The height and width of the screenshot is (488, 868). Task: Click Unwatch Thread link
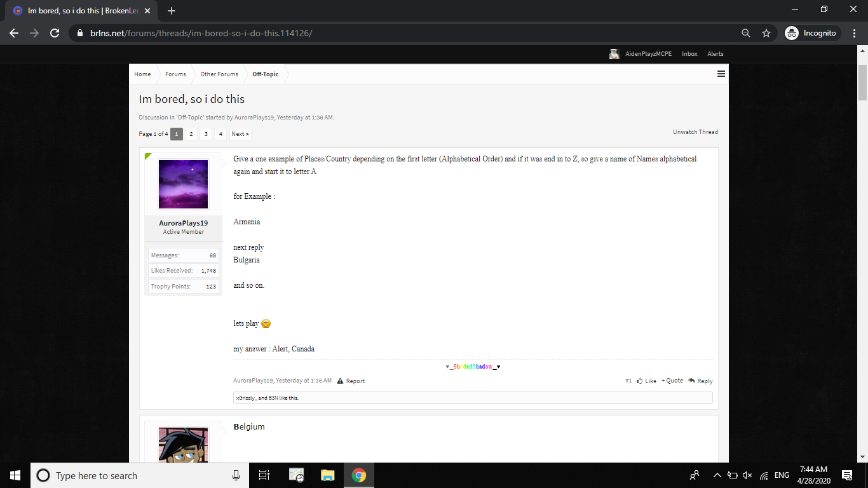[695, 132]
